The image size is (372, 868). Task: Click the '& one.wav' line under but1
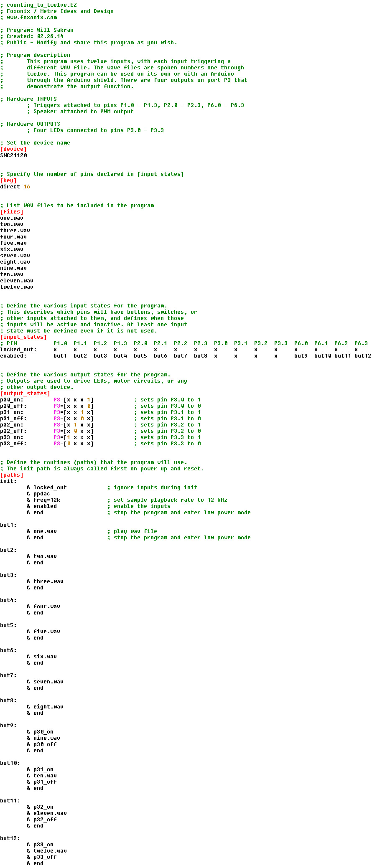[42, 531]
